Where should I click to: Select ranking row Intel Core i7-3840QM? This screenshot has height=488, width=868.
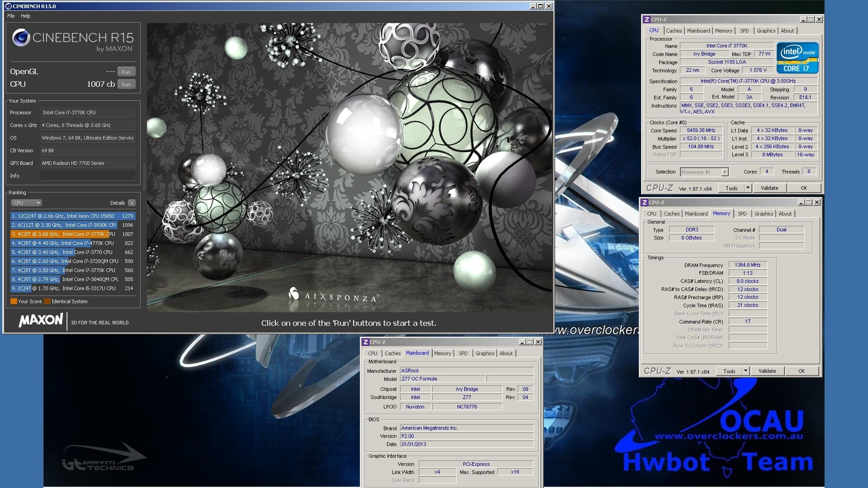coord(73,279)
